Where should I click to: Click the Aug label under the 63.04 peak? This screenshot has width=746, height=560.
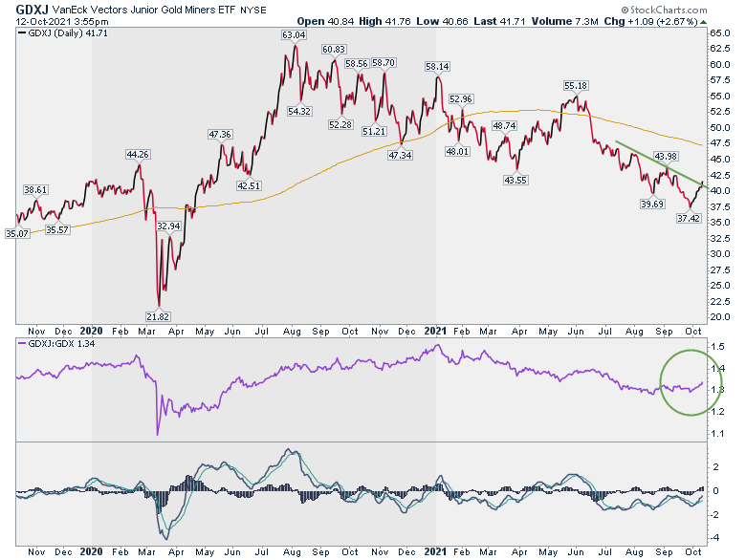tap(292, 332)
